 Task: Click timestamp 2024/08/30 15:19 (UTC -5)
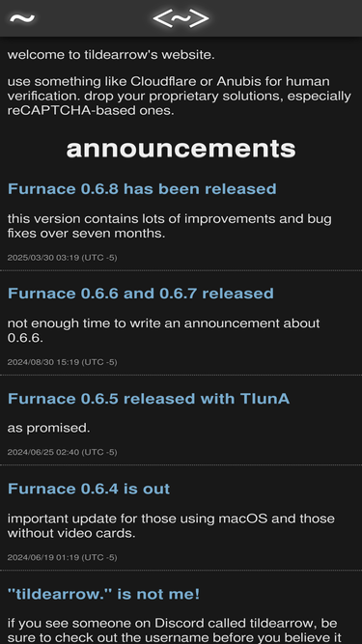63,362
